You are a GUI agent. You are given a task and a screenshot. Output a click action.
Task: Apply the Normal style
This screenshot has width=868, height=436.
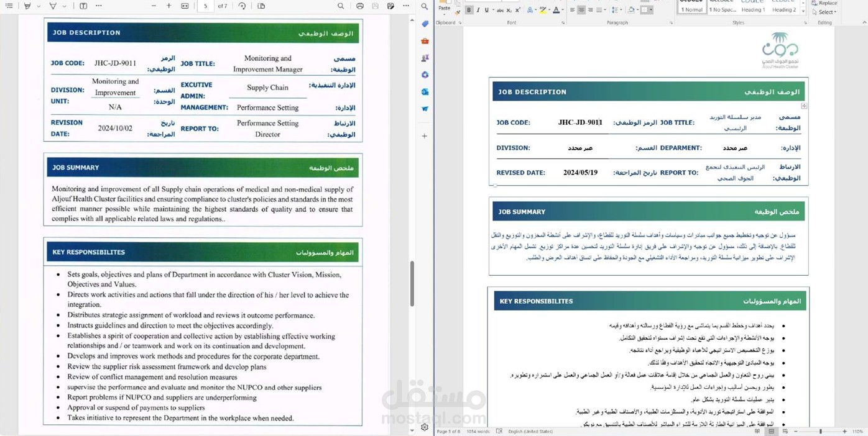(692, 7)
